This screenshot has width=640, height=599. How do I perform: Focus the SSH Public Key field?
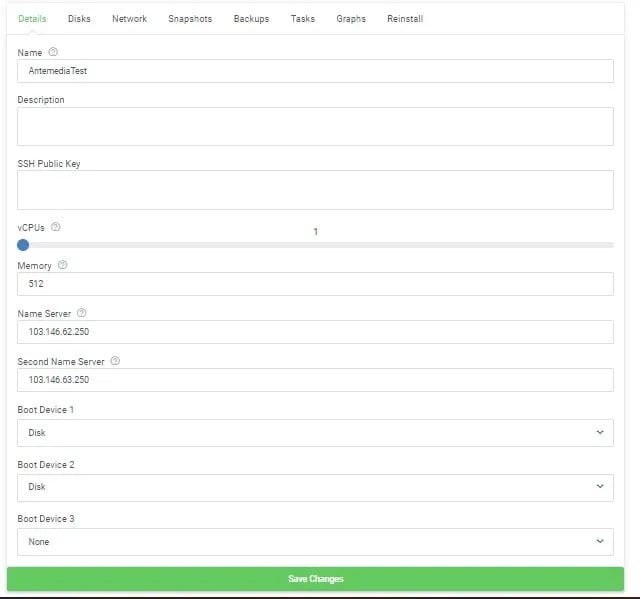coord(315,190)
